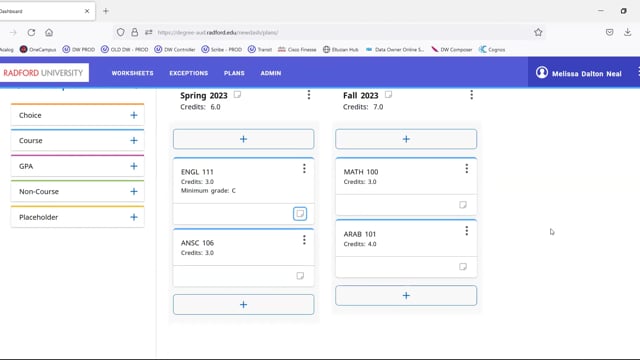Open the DW Composer bookmark
Screen dimensions: 640x360
click(x=451, y=49)
